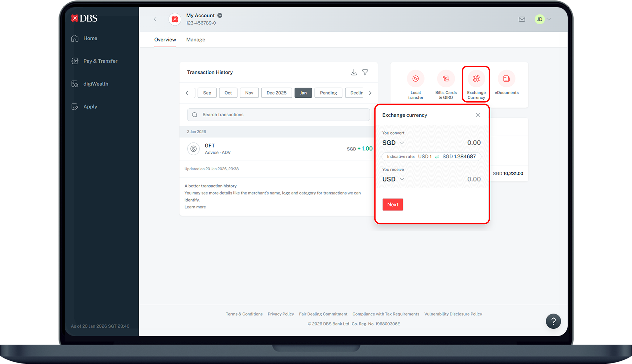Swap currencies via indicative rate arrows
Image resolution: width=632 pixels, height=364 pixels.
(x=437, y=157)
